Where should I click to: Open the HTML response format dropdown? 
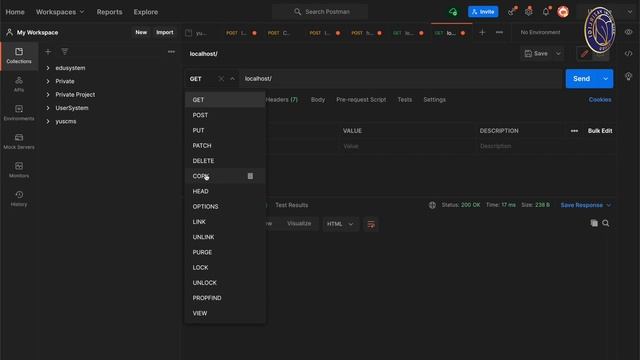click(340, 224)
